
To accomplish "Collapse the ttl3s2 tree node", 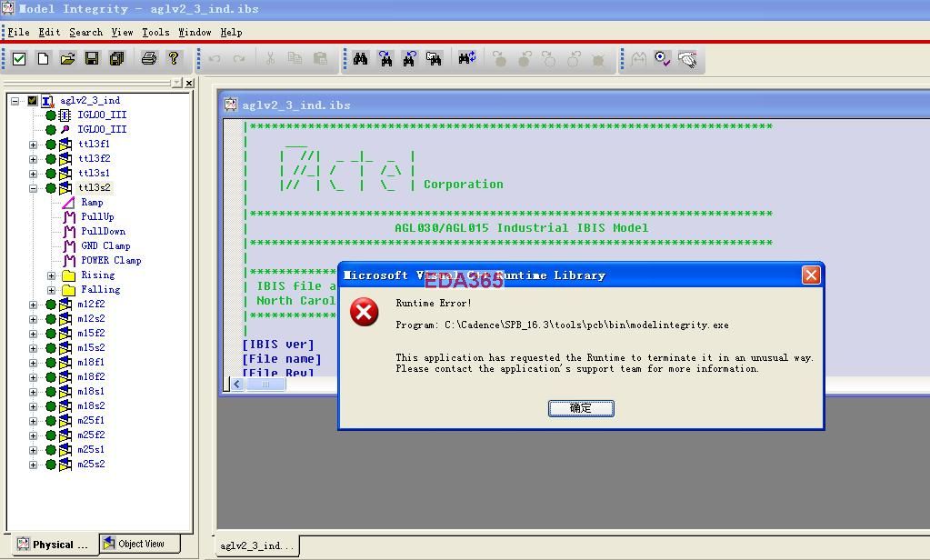I will 34,188.
